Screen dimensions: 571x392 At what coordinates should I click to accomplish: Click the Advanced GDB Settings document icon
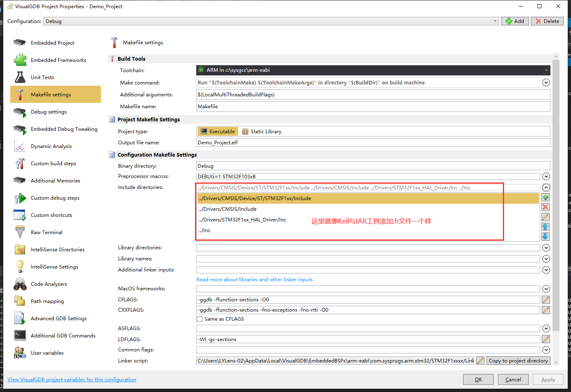(x=20, y=318)
